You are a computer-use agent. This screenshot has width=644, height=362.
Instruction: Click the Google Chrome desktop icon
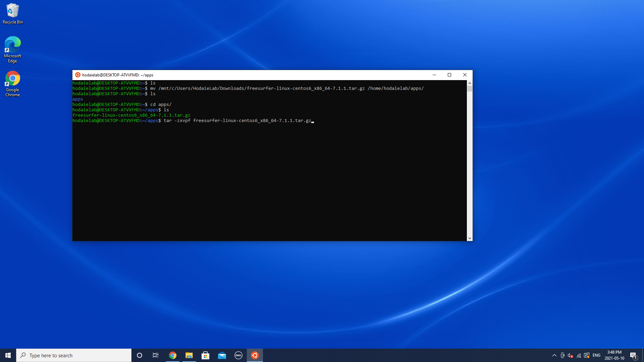pos(12,84)
